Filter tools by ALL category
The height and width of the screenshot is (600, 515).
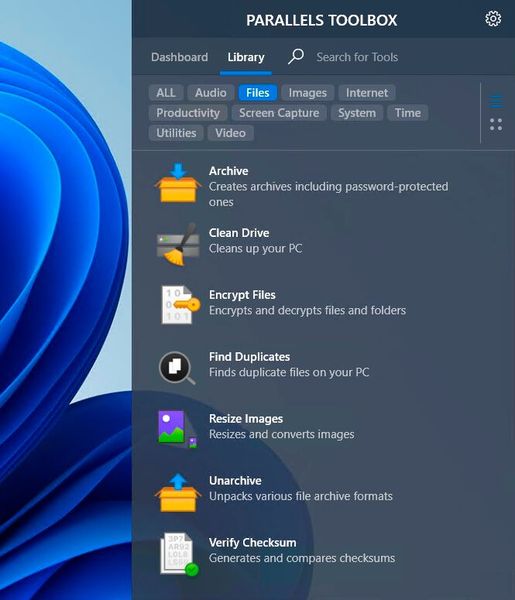[x=166, y=93]
